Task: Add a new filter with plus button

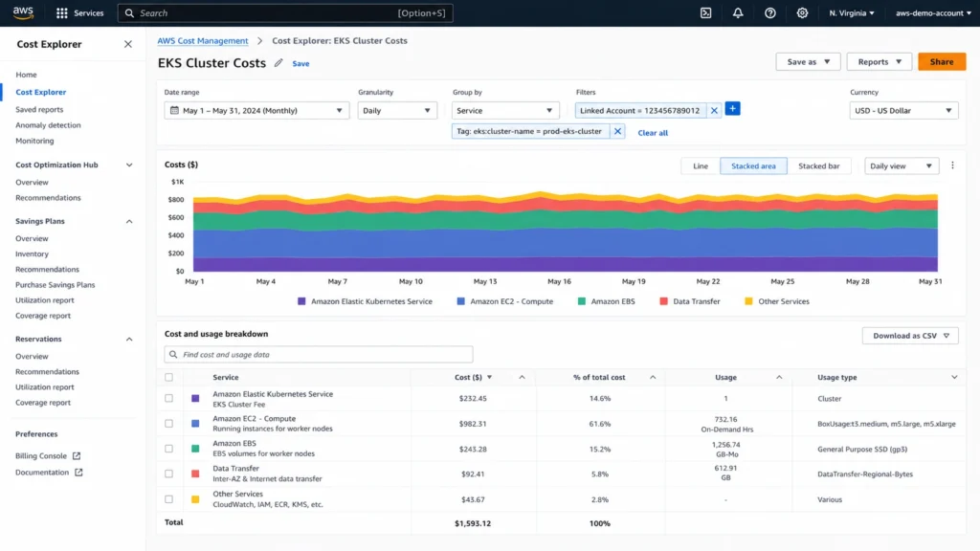Action: (x=732, y=109)
